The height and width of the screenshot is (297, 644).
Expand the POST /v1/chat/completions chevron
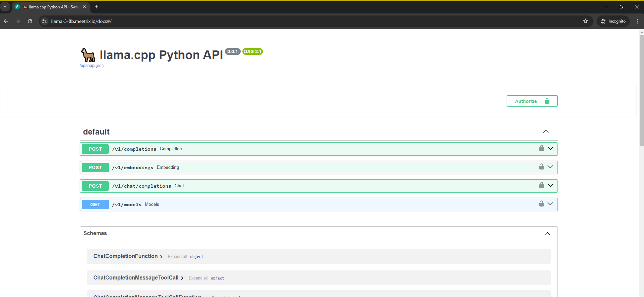tap(550, 185)
